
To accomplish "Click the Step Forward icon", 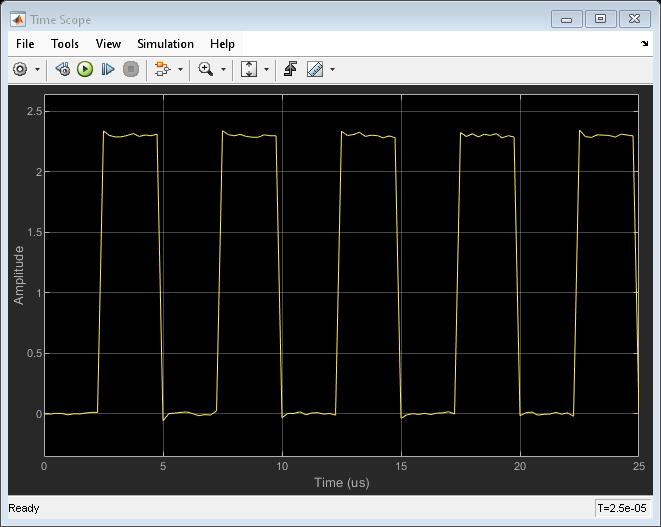I will click(108, 69).
